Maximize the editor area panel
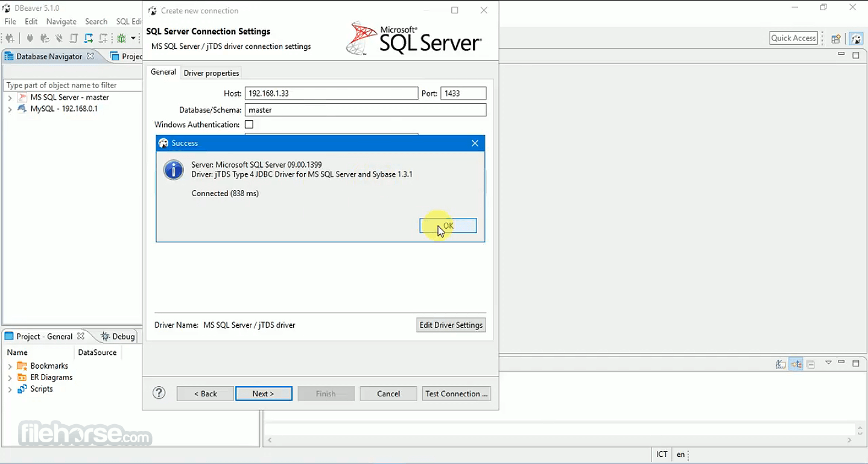This screenshot has height=464, width=868. pyautogui.click(x=855, y=55)
